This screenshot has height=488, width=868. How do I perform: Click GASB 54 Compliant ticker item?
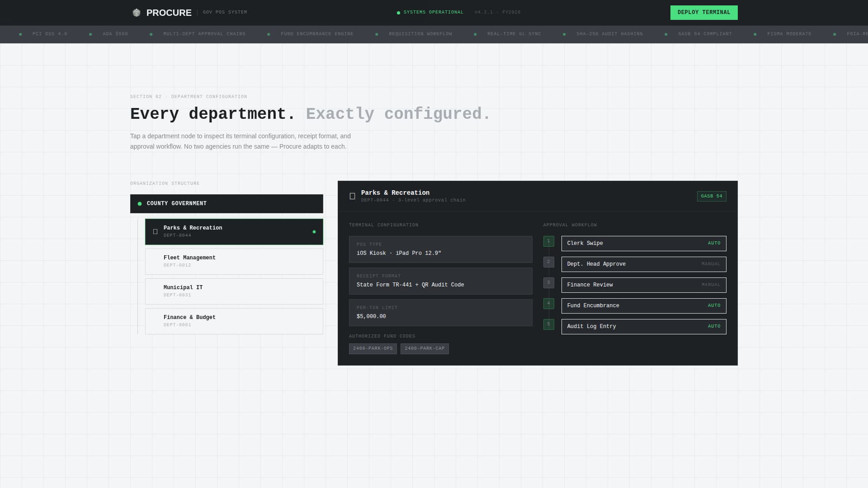point(705,34)
